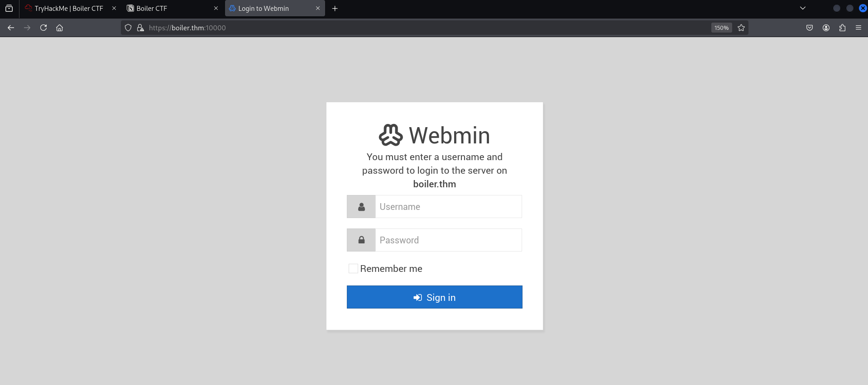Open a new browser tab
Screen dimensions: 868x385
point(335,8)
